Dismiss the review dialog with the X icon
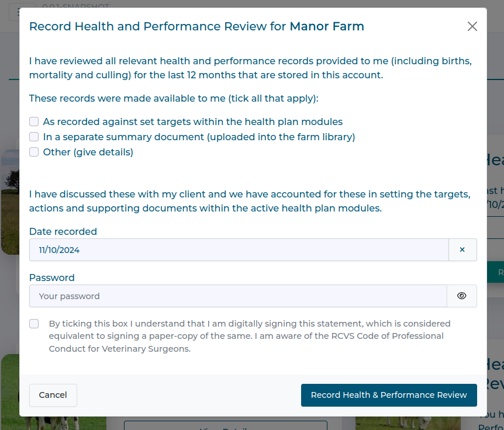The image size is (504, 430). point(472,26)
